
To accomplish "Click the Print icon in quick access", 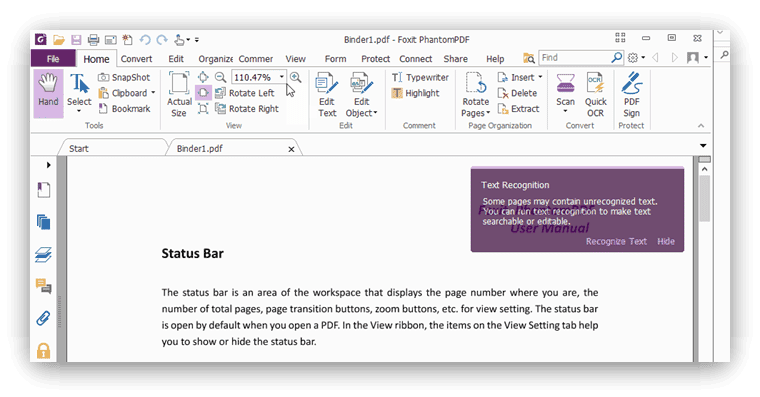I will pyautogui.click(x=93, y=40).
